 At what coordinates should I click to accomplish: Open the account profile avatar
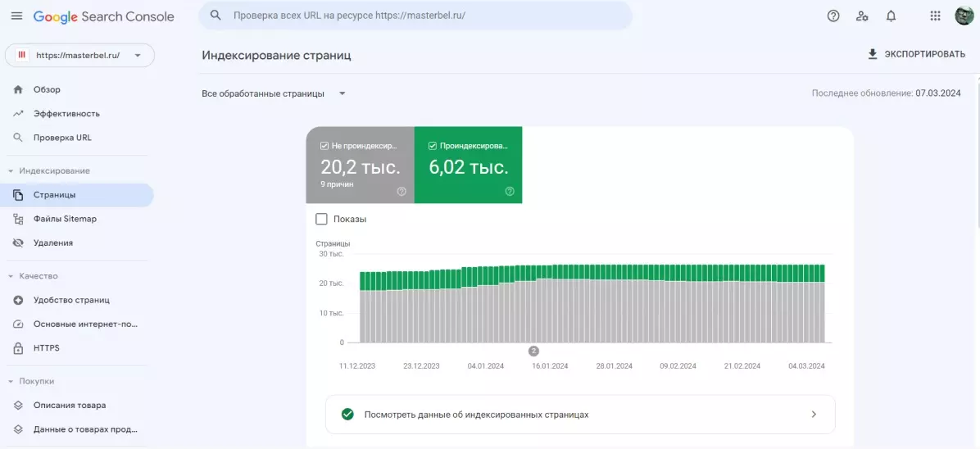click(x=964, y=16)
